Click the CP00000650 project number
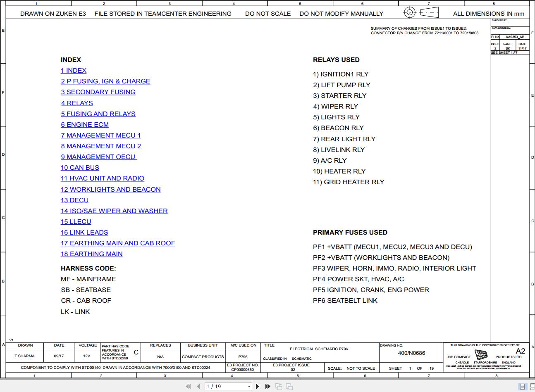Screen dimensions: 535x392 click(x=243, y=370)
